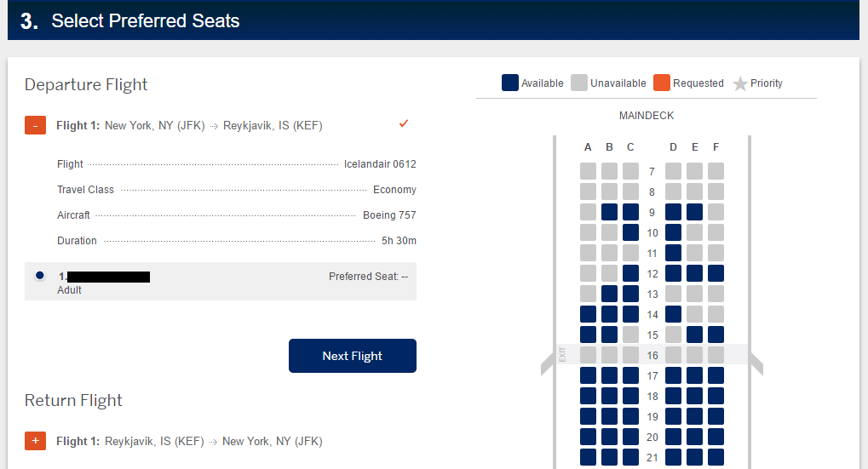Click the red checkmark beside departure flight
The width and height of the screenshot is (868, 469).
tap(404, 124)
